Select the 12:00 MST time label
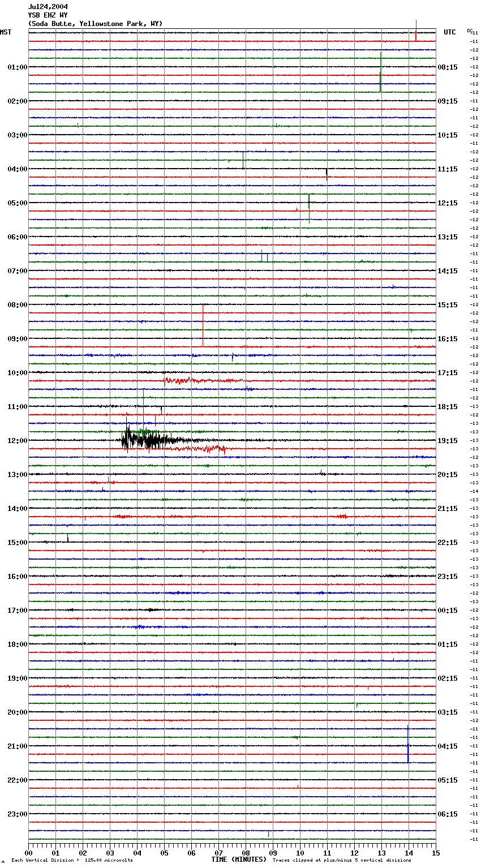Viewport: 481px width, 868px height. point(18,441)
